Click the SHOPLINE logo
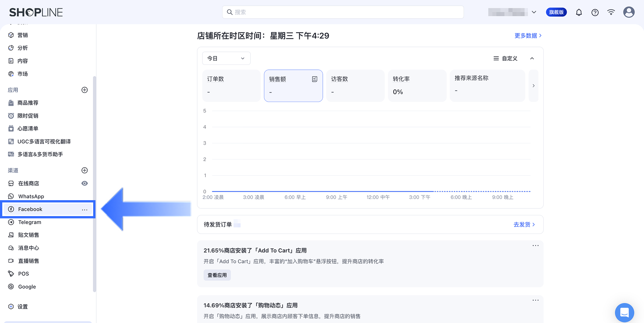Screen dimensions: 644x323 (36, 13)
